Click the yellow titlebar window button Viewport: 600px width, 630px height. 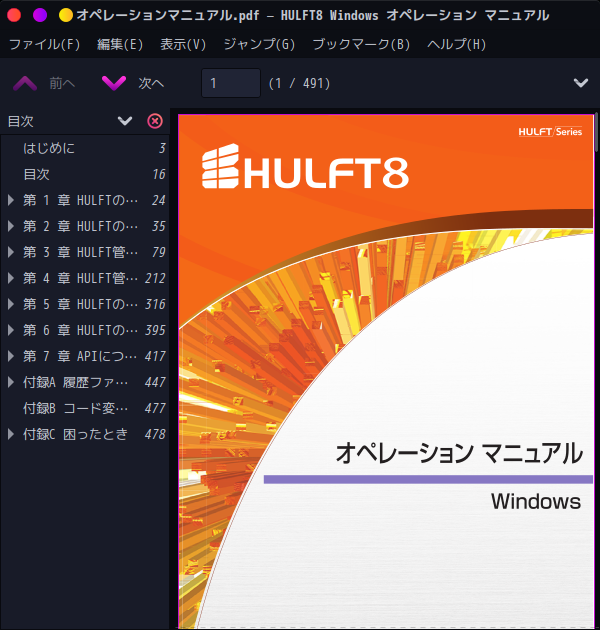click(x=66, y=15)
